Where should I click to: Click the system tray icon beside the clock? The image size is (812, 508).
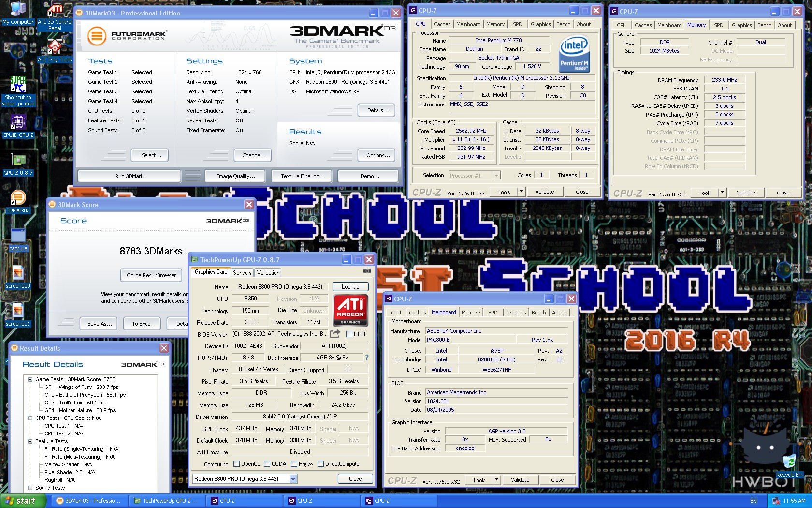point(776,501)
